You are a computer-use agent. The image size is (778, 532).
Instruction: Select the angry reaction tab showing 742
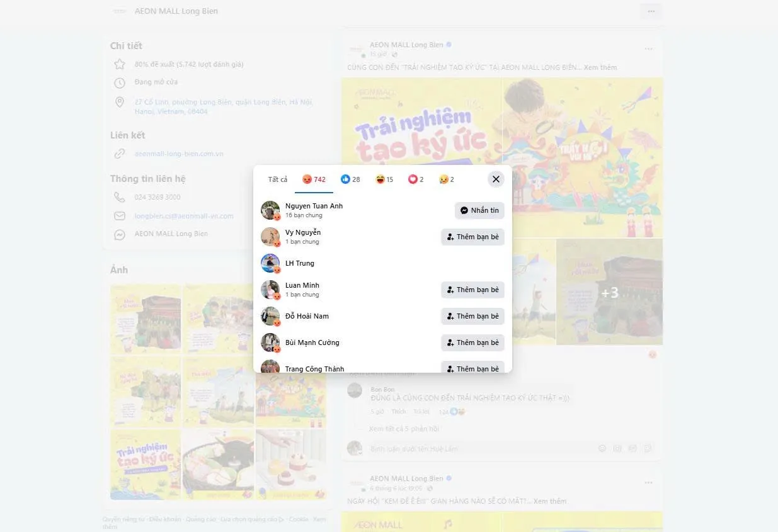pyautogui.click(x=314, y=179)
